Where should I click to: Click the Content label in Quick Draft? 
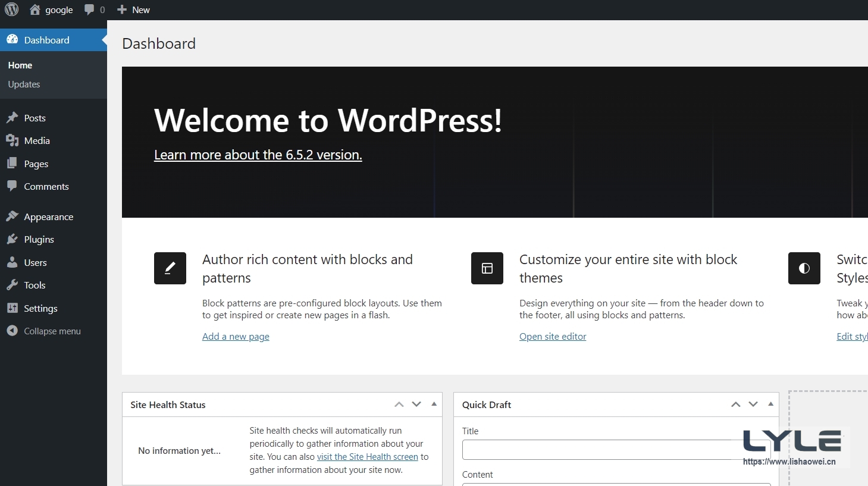477,475
